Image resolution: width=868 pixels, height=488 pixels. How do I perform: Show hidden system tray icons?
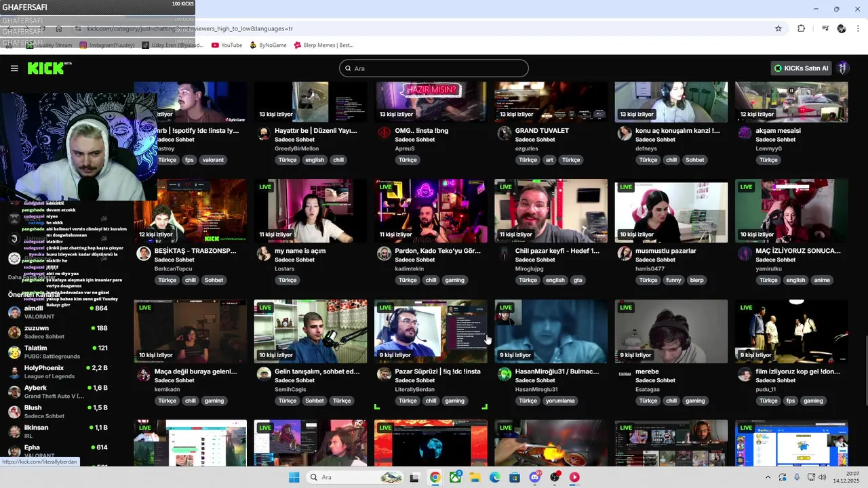[769, 477]
